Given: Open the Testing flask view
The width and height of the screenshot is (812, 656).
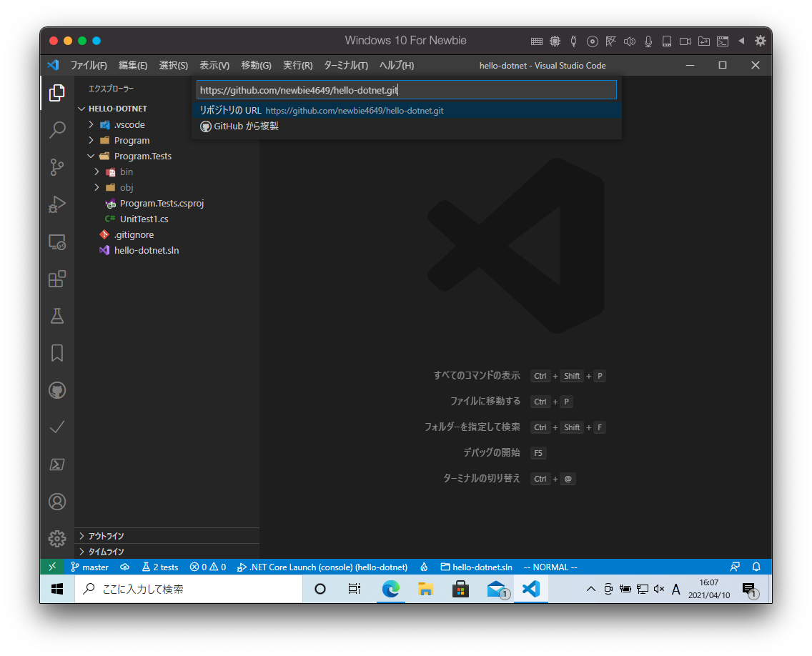Looking at the screenshot, I should (x=57, y=316).
